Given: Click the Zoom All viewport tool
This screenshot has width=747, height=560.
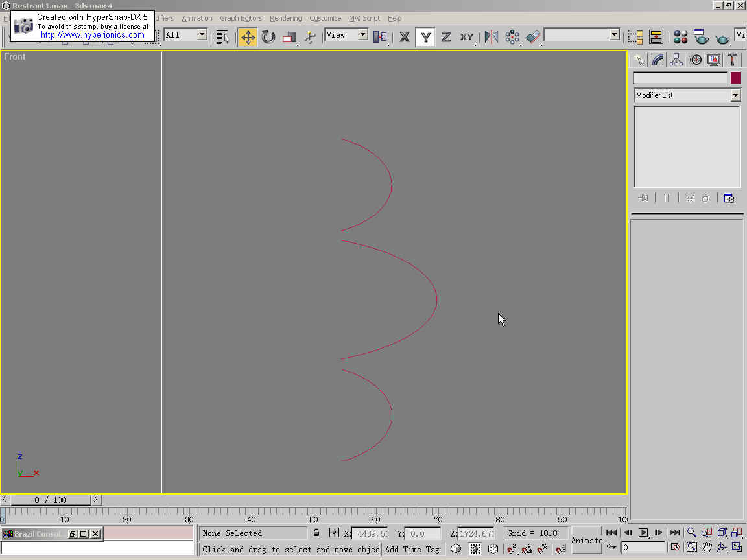Looking at the screenshot, I should [x=707, y=532].
